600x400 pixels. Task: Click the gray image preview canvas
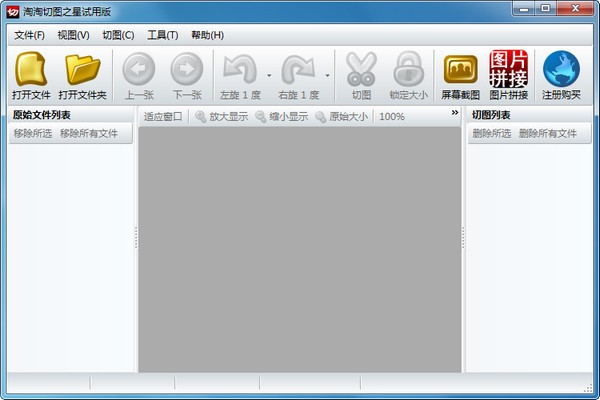[300, 250]
